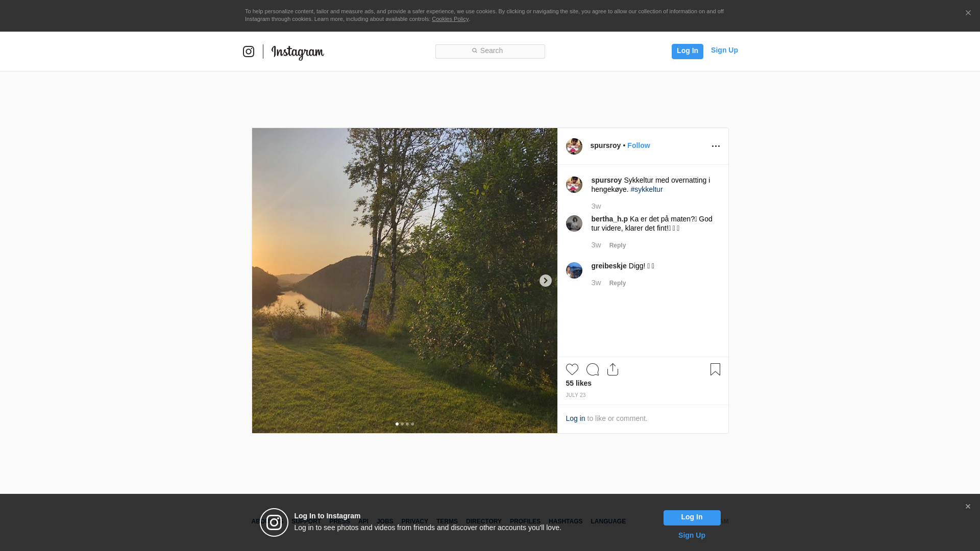The width and height of the screenshot is (980, 551).
Task: Click Sign Up in the bottom banner
Action: click(692, 535)
